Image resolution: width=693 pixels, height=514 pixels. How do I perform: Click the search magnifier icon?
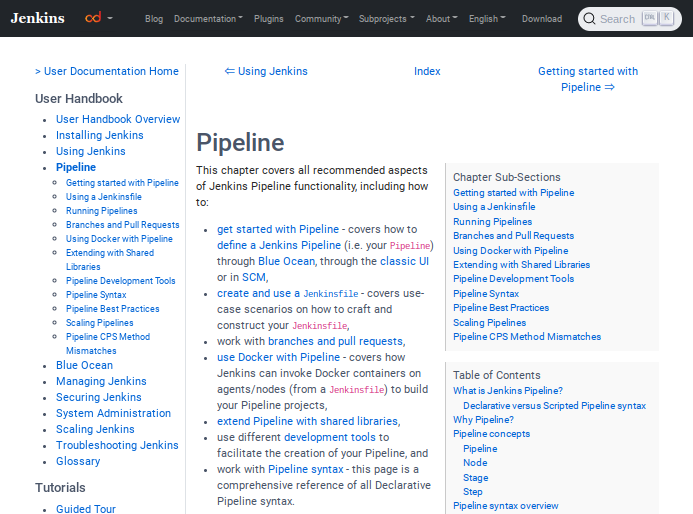coord(590,19)
